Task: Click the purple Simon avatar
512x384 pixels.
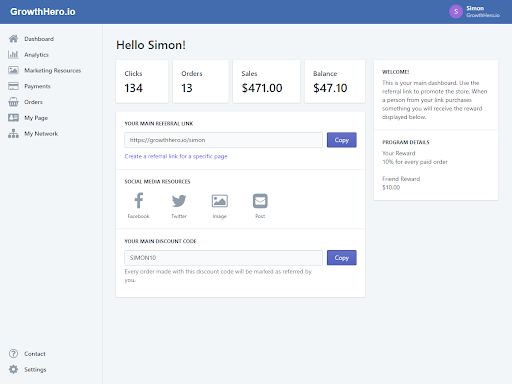Action: click(456, 12)
